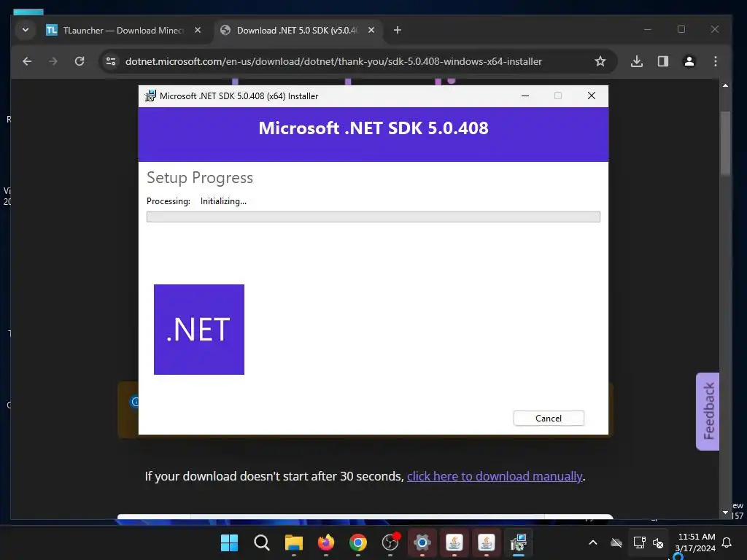Click the muted volume tray icon

tap(658, 542)
